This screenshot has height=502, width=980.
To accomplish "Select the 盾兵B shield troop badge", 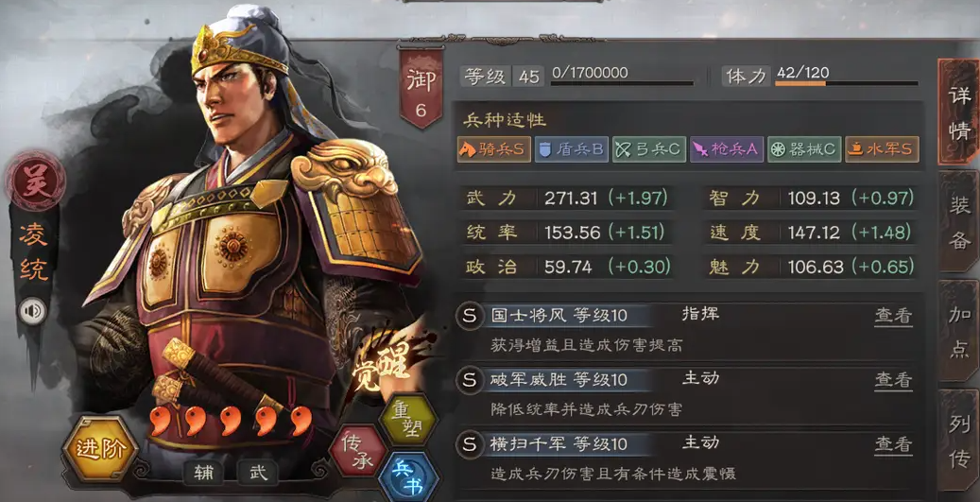I will pos(571,149).
